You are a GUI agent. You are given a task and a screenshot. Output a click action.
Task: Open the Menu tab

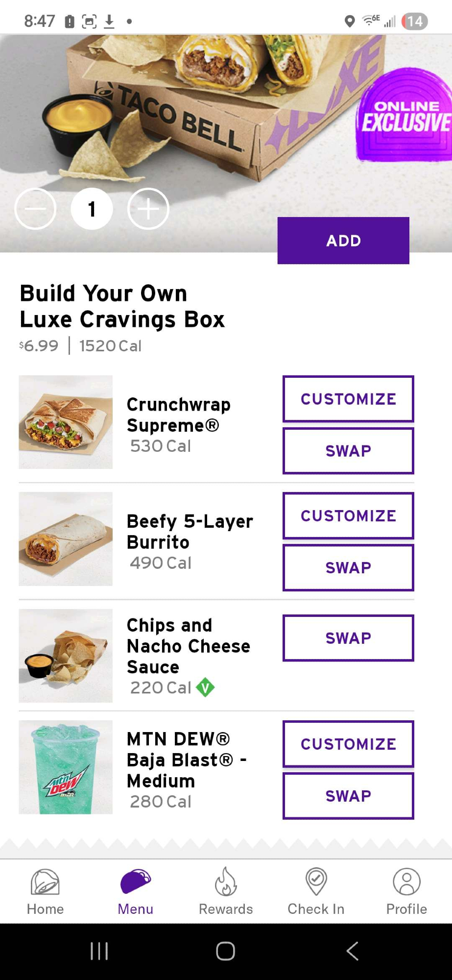pos(136,882)
